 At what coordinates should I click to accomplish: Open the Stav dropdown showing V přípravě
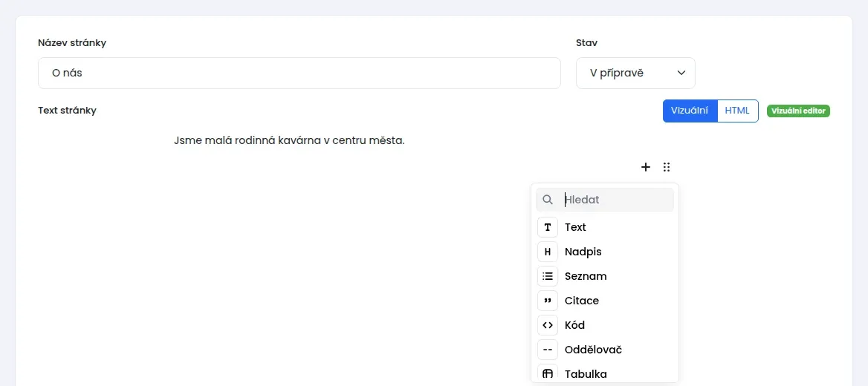click(635, 73)
